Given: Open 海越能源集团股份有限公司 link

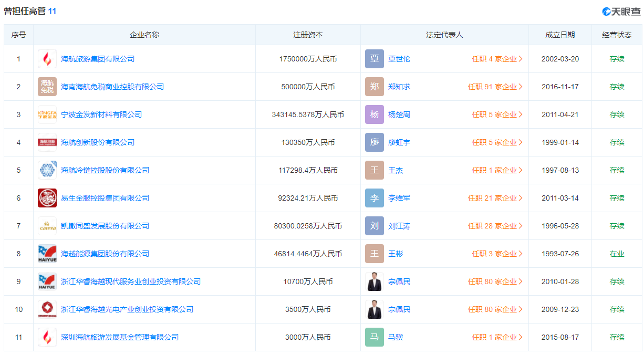Looking at the screenshot, I should (105, 254).
